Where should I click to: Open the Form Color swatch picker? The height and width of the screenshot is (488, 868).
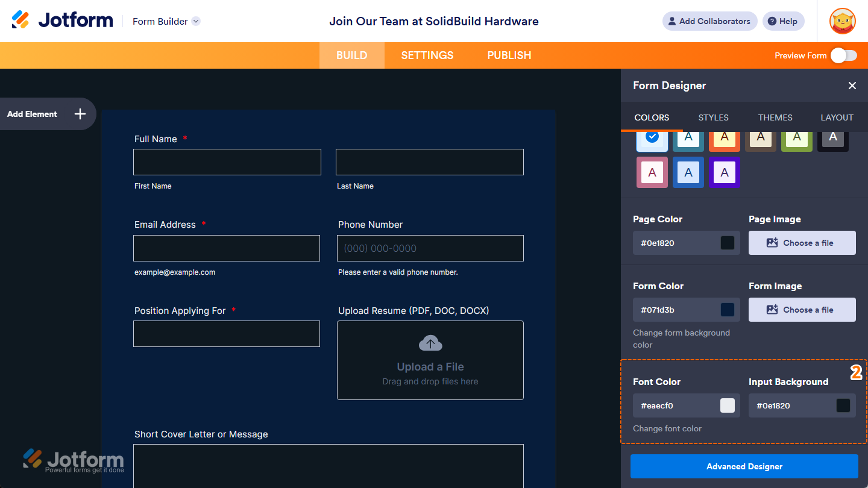tap(728, 310)
